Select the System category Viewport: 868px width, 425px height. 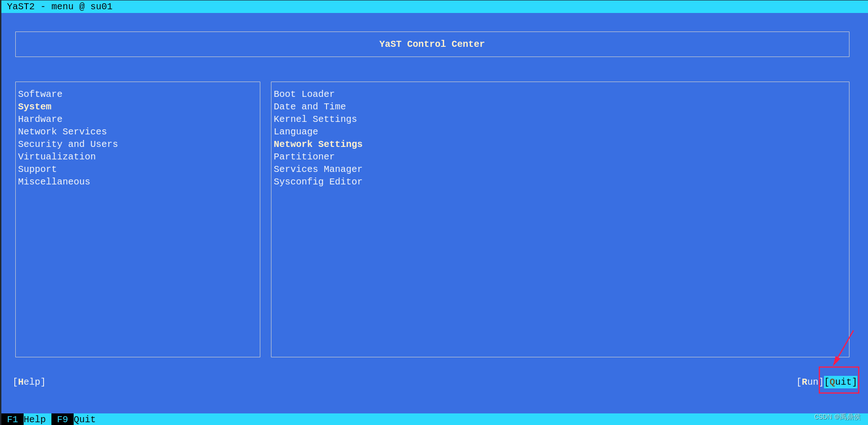35,107
